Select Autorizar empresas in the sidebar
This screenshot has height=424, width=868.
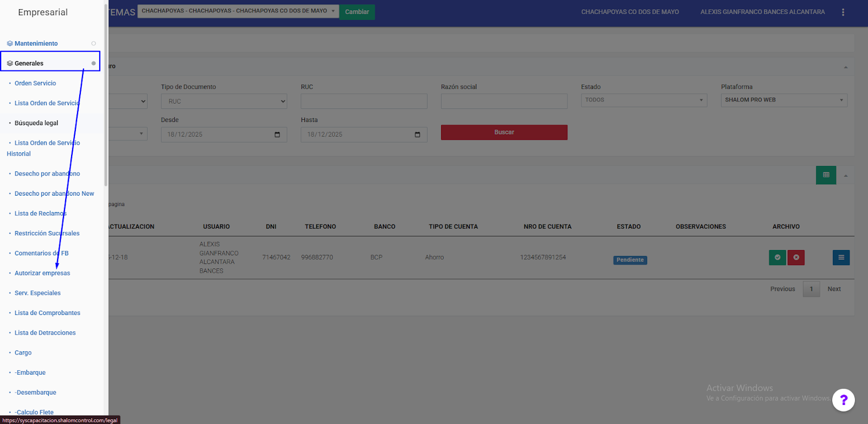click(42, 273)
